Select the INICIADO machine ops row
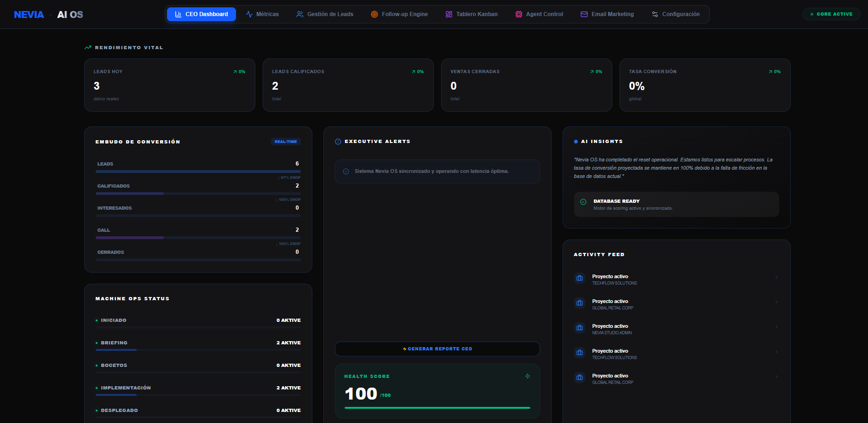868x423 pixels. 198,322
